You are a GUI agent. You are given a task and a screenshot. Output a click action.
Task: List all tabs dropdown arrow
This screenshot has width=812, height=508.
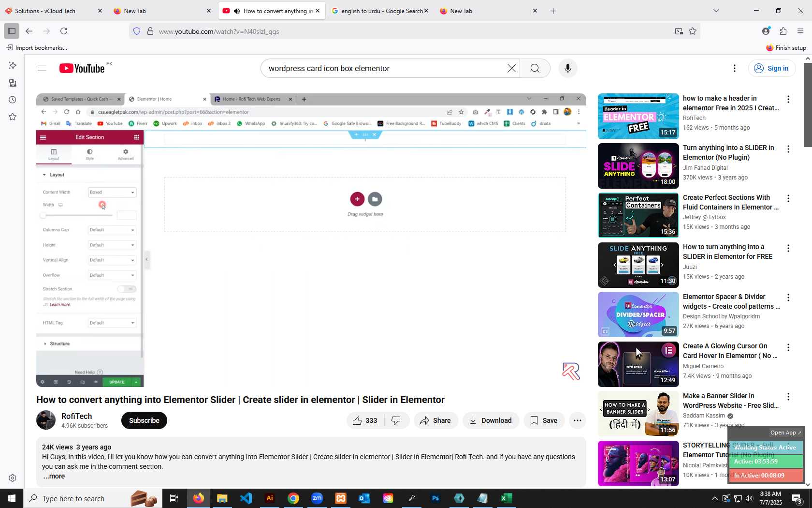point(716,11)
